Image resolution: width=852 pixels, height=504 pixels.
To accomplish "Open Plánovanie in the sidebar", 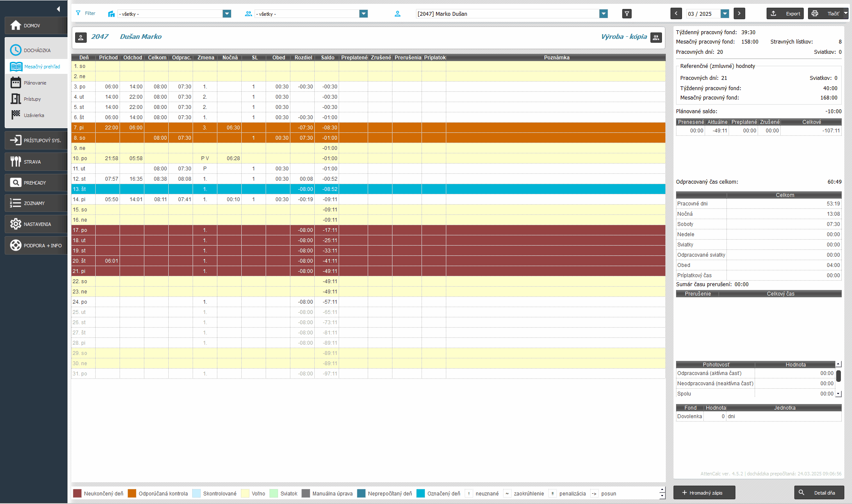I will [34, 83].
